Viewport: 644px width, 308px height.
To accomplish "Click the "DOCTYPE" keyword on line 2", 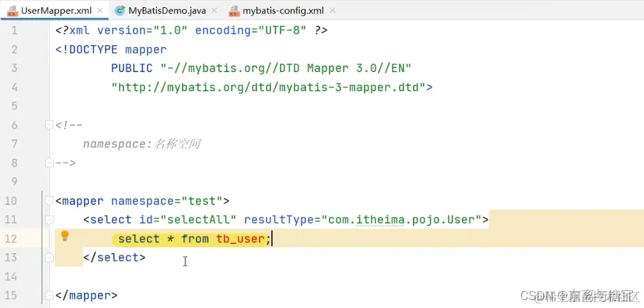I will coord(93,50).
